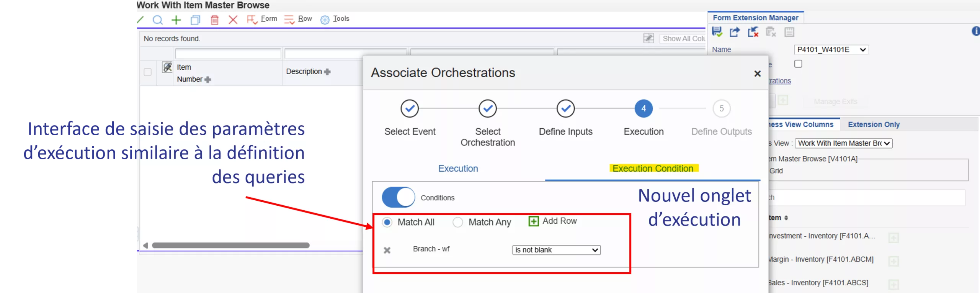This screenshot has width=980, height=293.
Task: Expand the Work With Item Master view dropdown
Action: tap(844, 143)
